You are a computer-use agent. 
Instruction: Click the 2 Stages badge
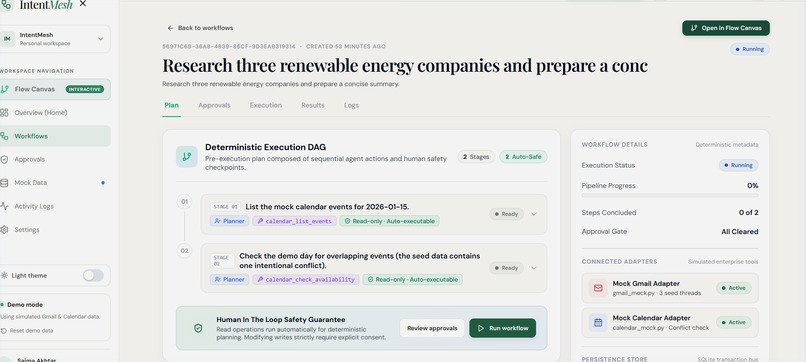(476, 157)
